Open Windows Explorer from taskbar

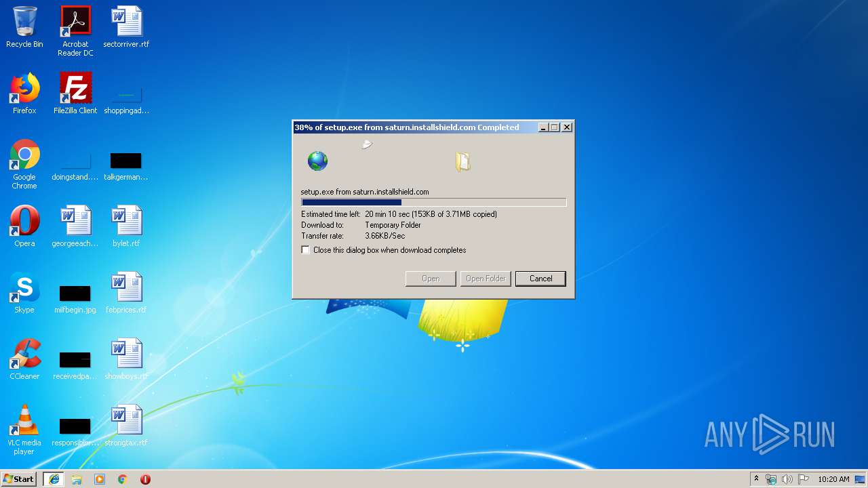[77, 479]
